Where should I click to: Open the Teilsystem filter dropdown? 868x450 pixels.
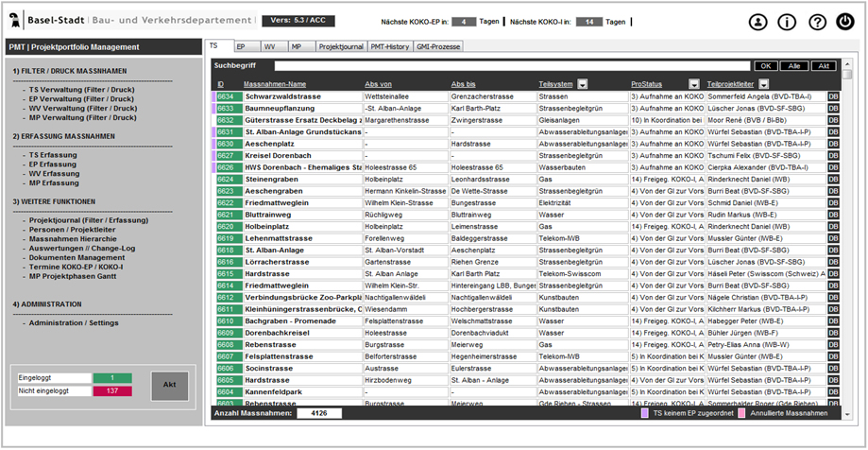point(583,84)
